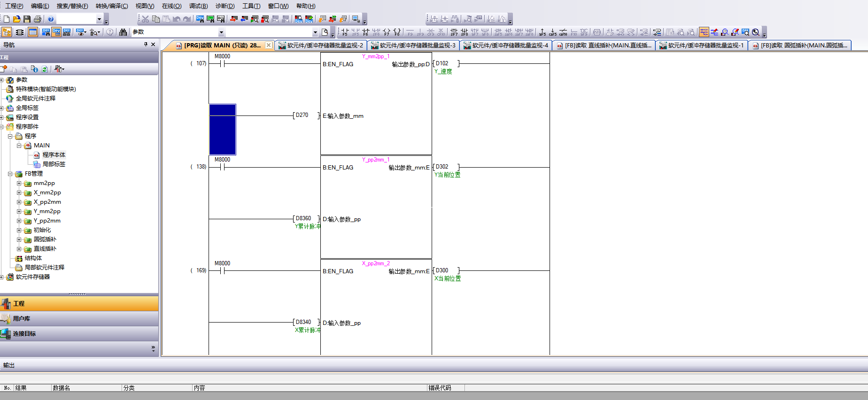This screenshot has height=400, width=868.
Task: Open the 诊断(D) menu
Action: click(x=225, y=6)
